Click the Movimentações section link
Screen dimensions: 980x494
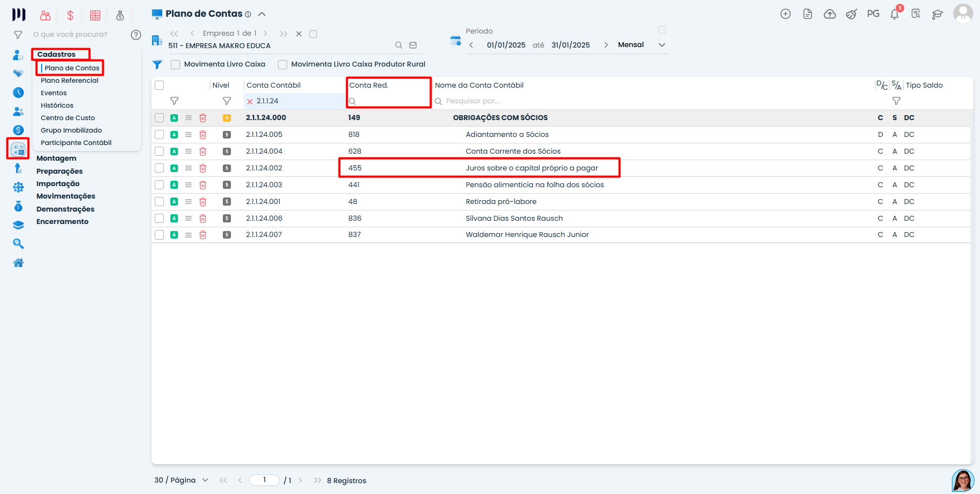coord(65,196)
